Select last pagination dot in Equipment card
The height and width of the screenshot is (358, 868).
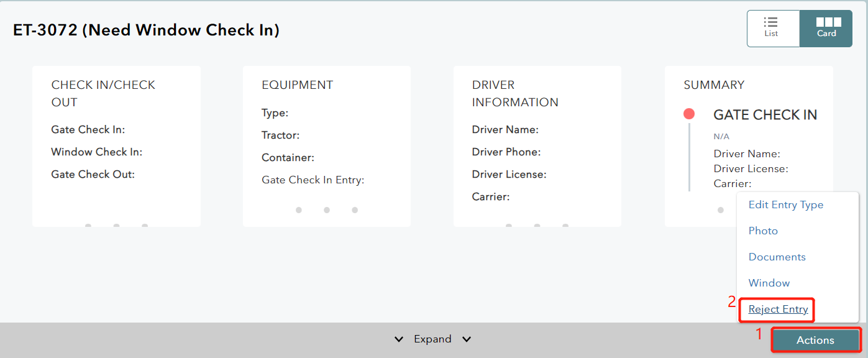[355, 210]
